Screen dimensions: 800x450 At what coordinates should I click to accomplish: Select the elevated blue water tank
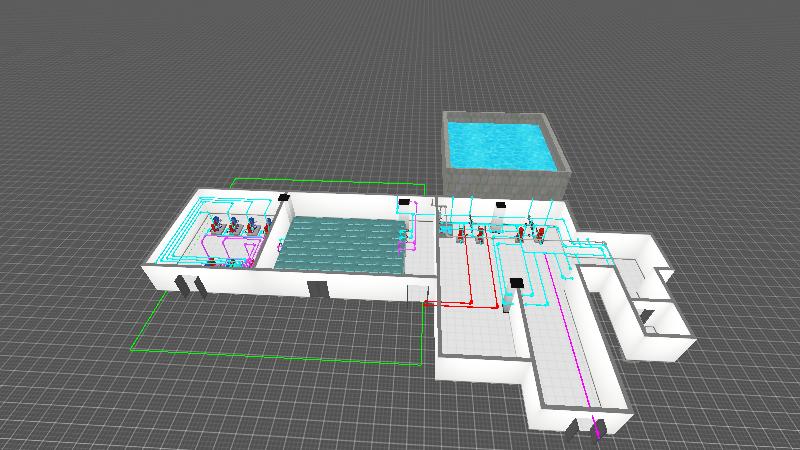(500, 145)
